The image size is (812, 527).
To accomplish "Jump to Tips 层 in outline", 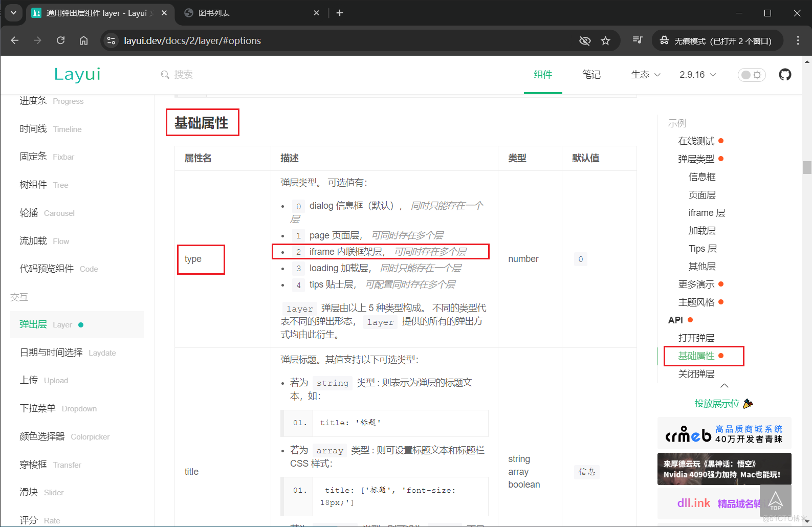I will point(703,249).
